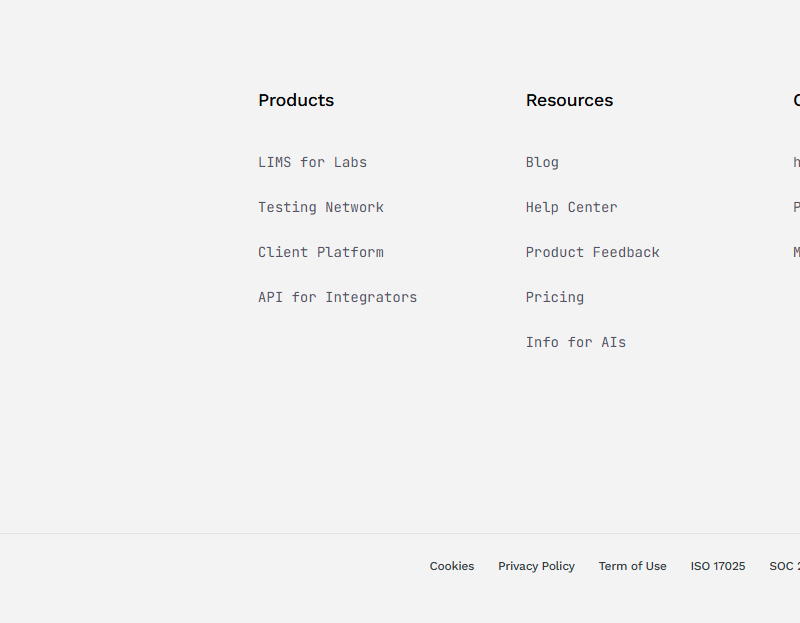View the Term of Use page
800x623 pixels.
(x=632, y=566)
